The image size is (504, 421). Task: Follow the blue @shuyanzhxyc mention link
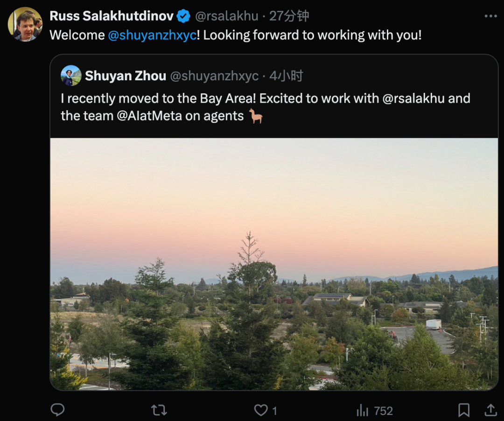tap(152, 35)
